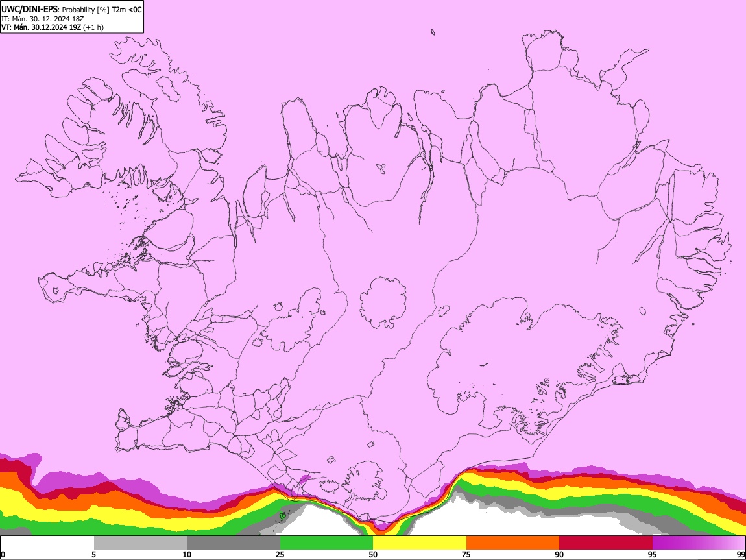Viewport: 746px width, 560px height.
Task: Click the legend label '90'
Action: coord(559,555)
